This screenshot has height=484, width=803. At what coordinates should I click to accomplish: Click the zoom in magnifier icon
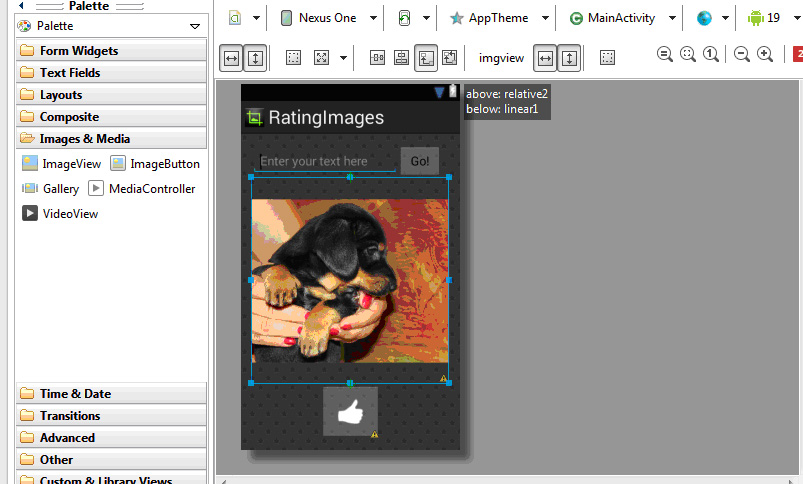tap(765, 54)
